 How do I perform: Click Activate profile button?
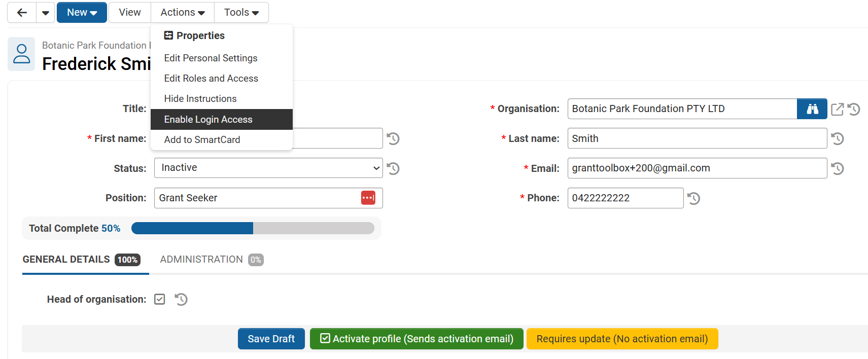point(416,339)
